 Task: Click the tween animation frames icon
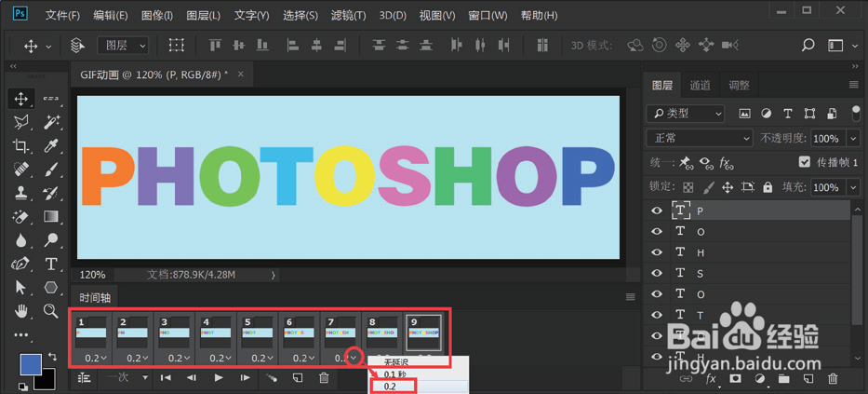click(x=272, y=378)
